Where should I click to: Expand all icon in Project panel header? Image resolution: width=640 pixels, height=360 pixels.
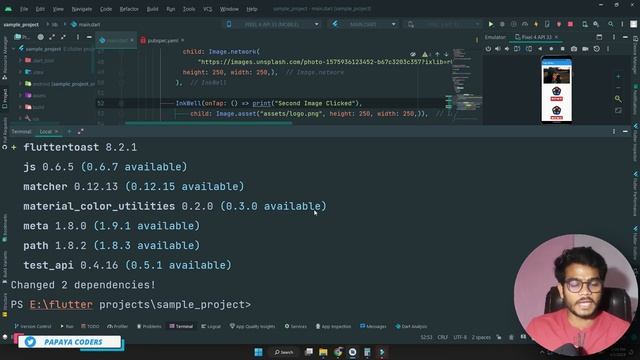click(x=52, y=37)
